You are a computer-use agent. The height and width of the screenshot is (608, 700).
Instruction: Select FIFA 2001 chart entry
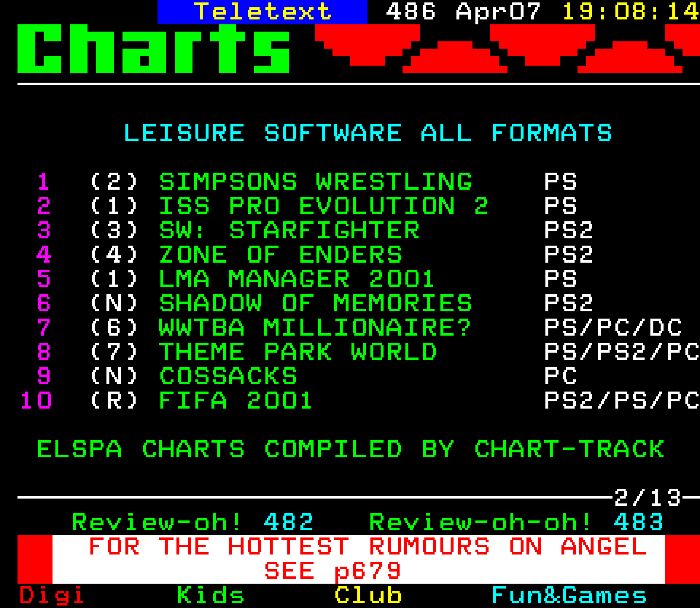pyautogui.click(x=235, y=401)
